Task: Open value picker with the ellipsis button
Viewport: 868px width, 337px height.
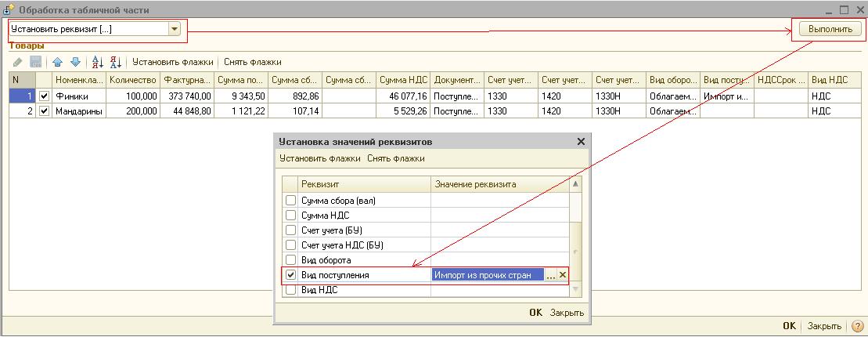Action: point(550,275)
